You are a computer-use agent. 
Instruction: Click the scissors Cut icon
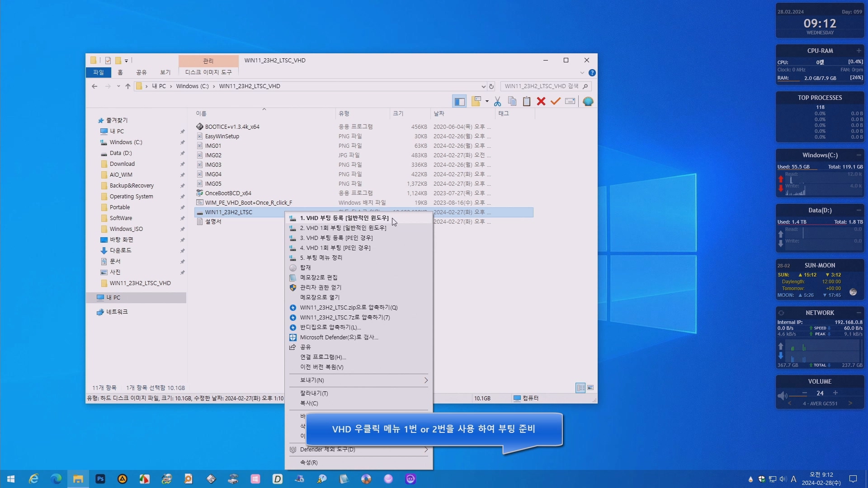[x=497, y=102]
